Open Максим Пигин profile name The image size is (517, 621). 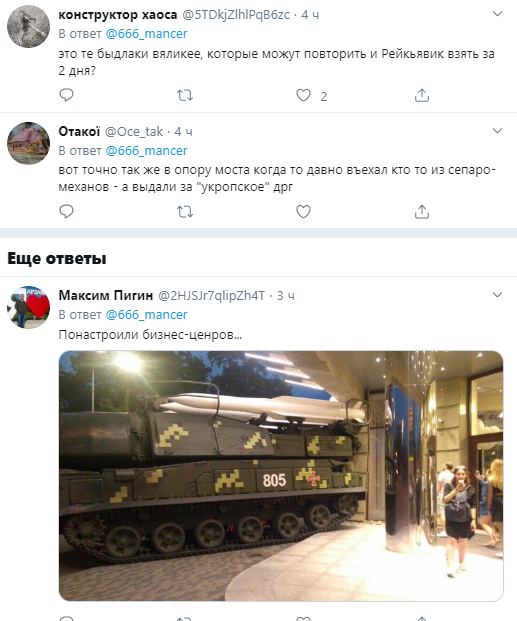106,295
